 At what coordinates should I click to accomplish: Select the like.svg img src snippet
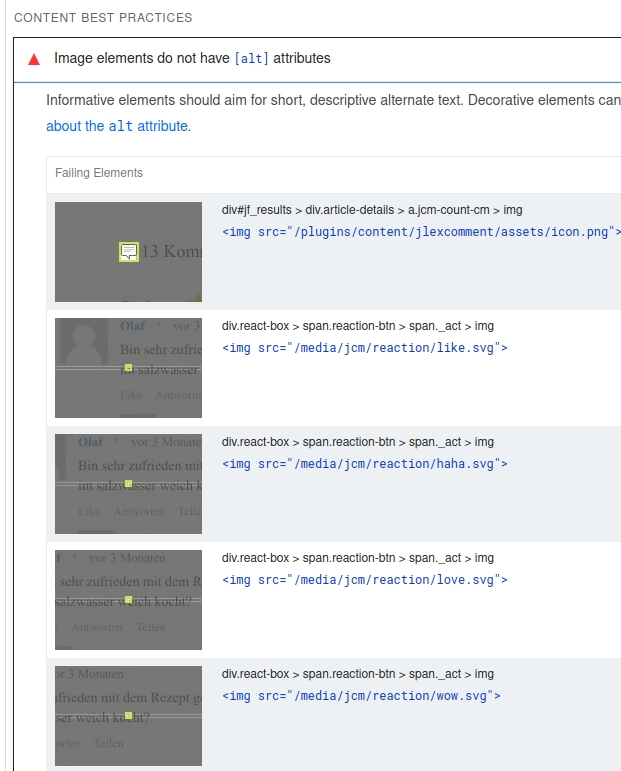click(364, 348)
